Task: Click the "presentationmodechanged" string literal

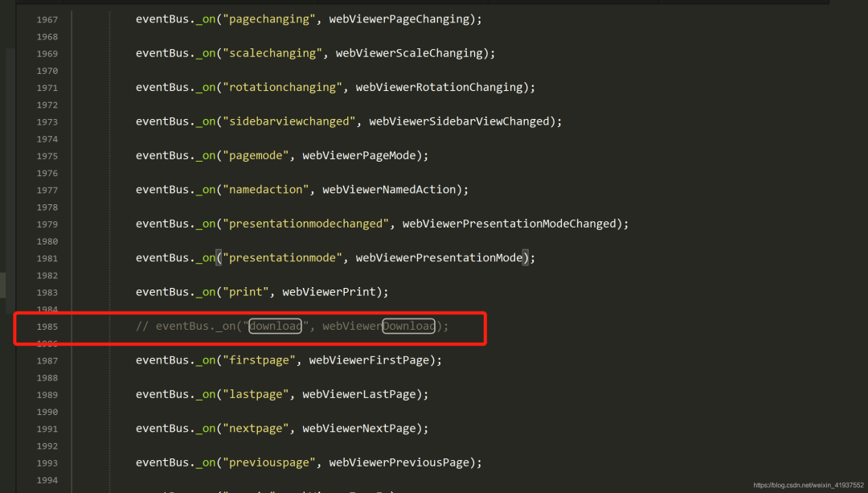Action: point(305,224)
